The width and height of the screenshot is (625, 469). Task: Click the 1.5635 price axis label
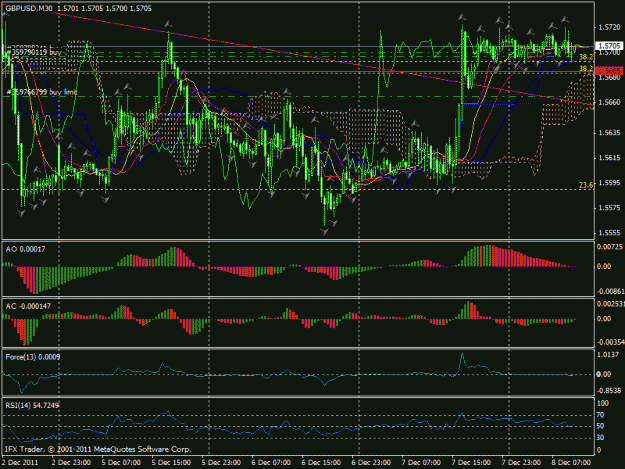(609, 133)
